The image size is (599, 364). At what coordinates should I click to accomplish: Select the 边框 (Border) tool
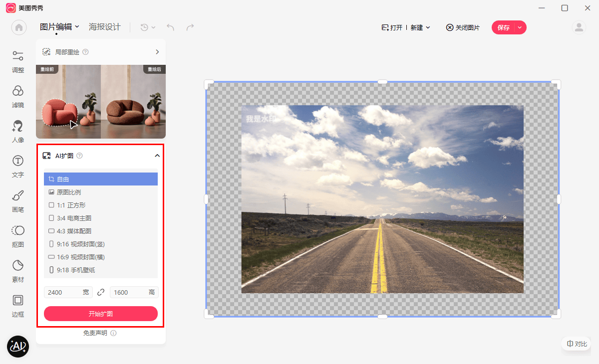point(18,305)
